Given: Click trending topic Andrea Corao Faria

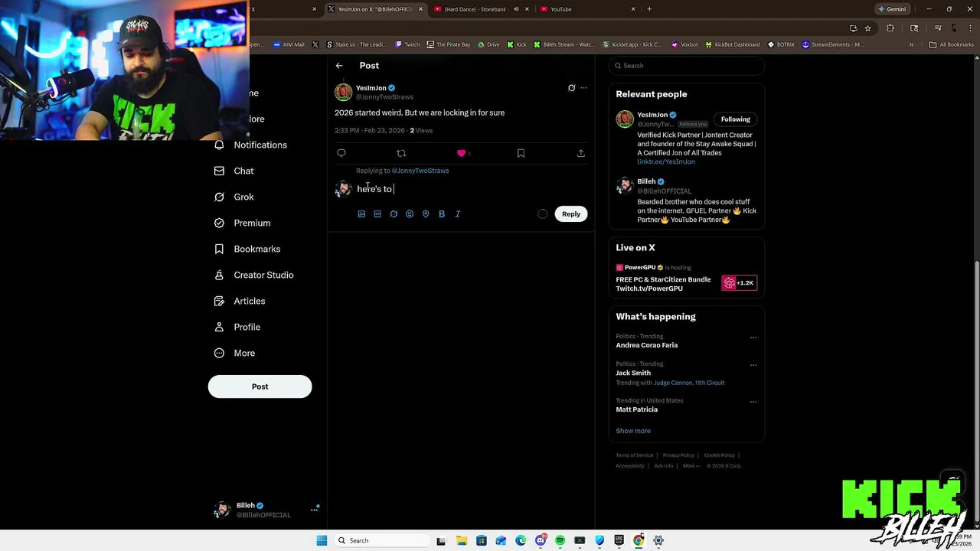Looking at the screenshot, I should tap(647, 345).
